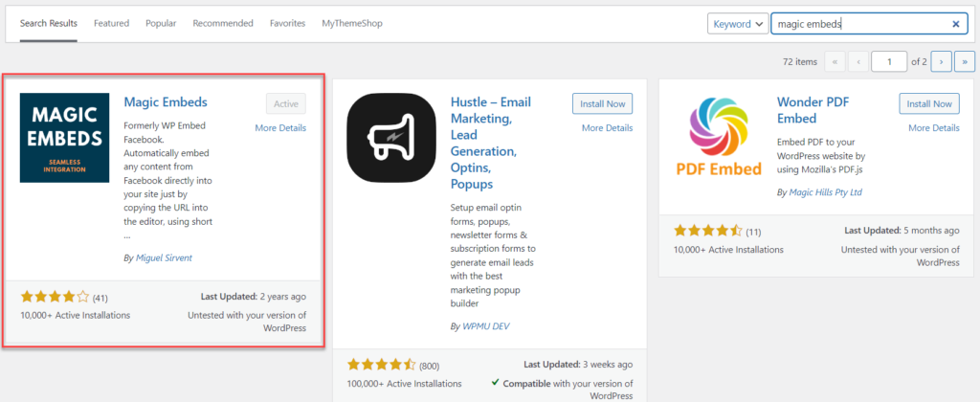Viewport: 980px width, 402px height.
Task: Click the Magic Embeds rating count (41)
Action: pos(100,299)
